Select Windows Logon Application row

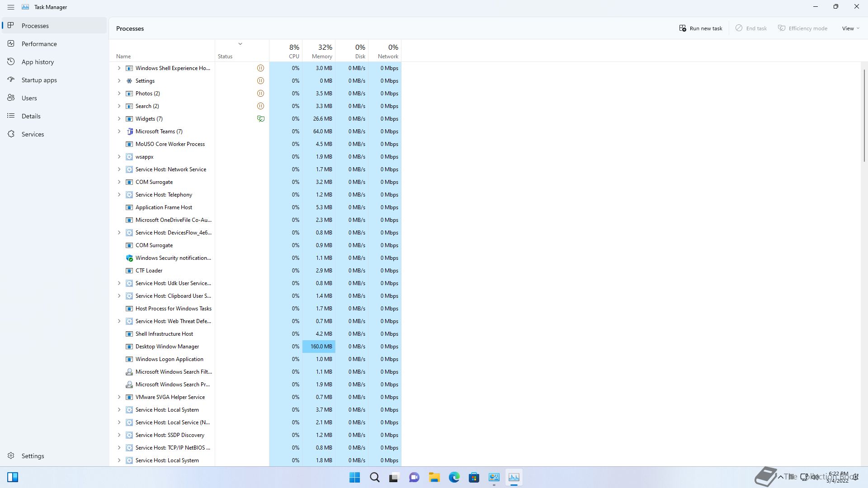coord(255,359)
